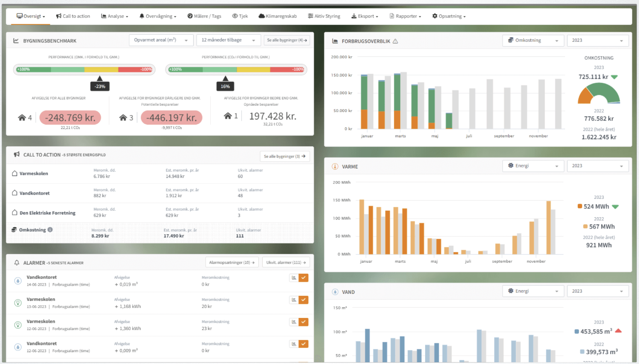Open Klimaregnskab page
This screenshot has height=364, width=639.
point(277,16)
